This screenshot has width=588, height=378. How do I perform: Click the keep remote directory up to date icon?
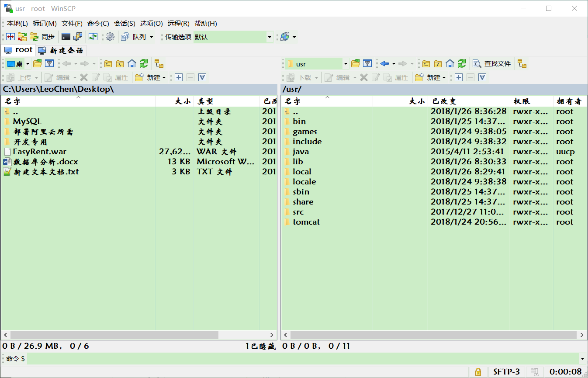coord(93,37)
